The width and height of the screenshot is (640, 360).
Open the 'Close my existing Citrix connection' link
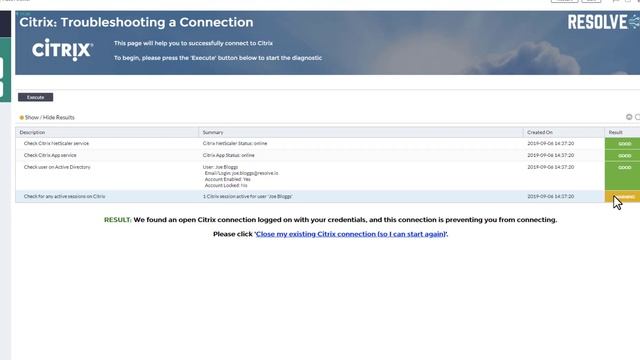(350, 234)
